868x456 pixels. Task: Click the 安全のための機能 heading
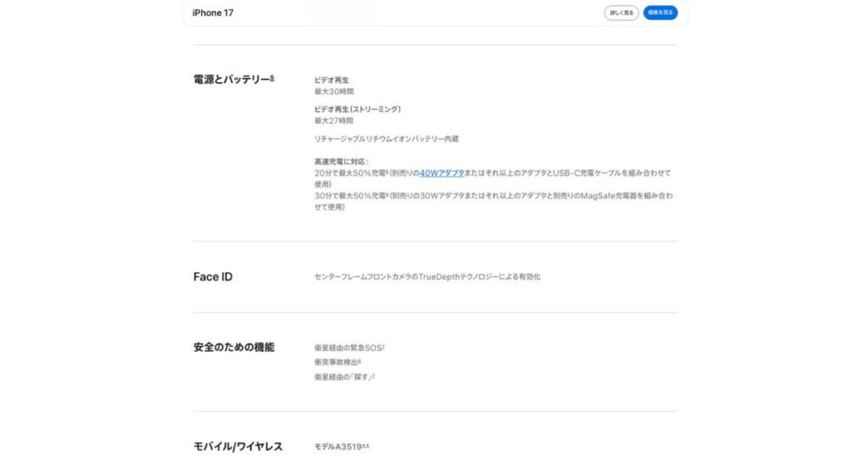[x=234, y=348]
